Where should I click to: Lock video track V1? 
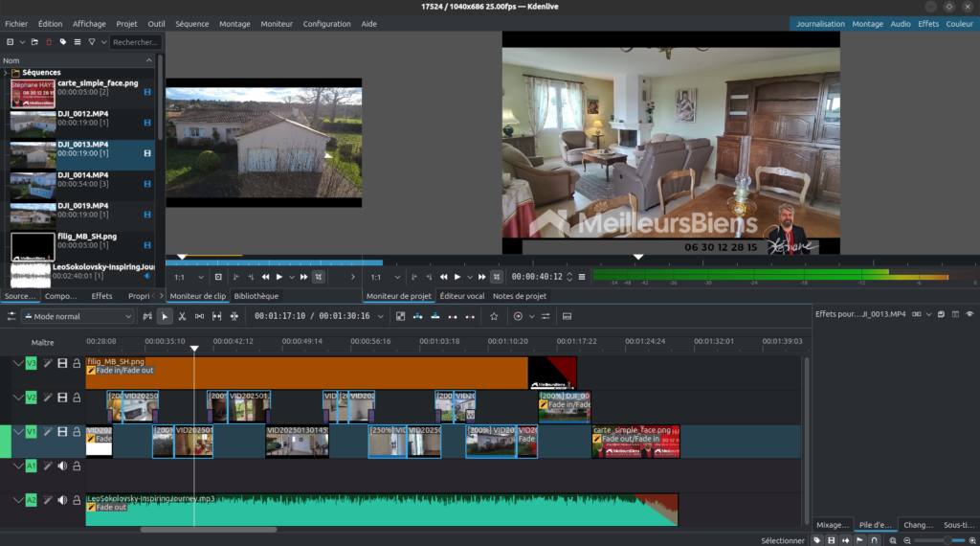point(77,432)
